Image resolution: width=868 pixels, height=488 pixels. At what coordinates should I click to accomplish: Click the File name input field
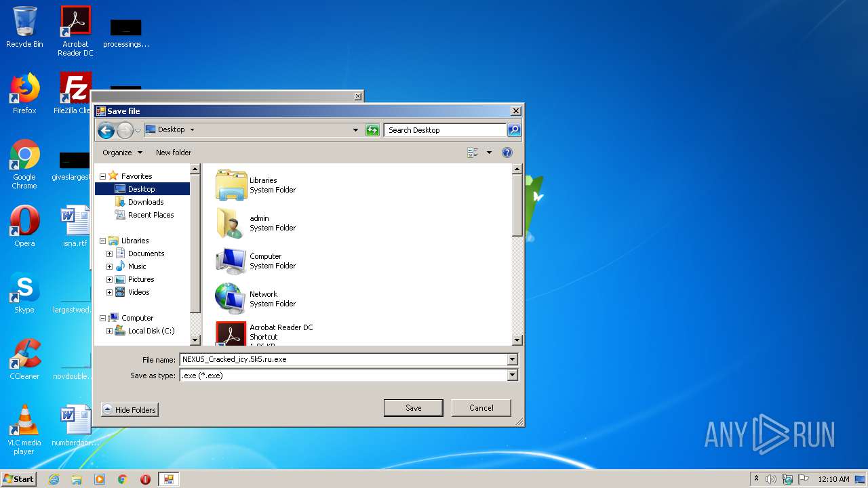pos(343,359)
